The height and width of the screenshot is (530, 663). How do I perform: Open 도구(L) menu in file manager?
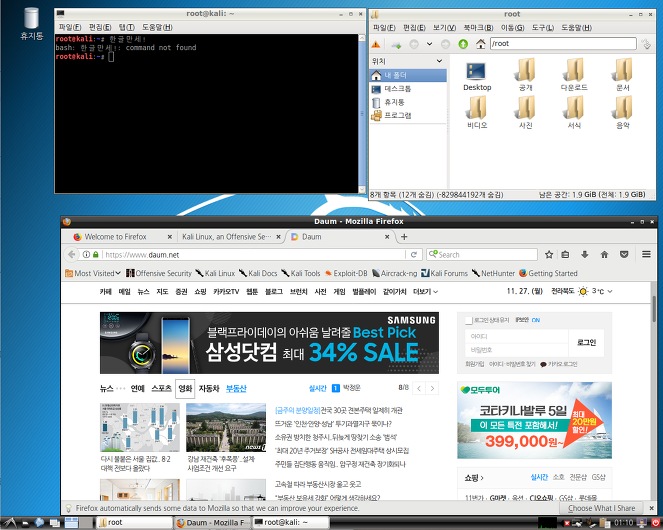click(542, 27)
